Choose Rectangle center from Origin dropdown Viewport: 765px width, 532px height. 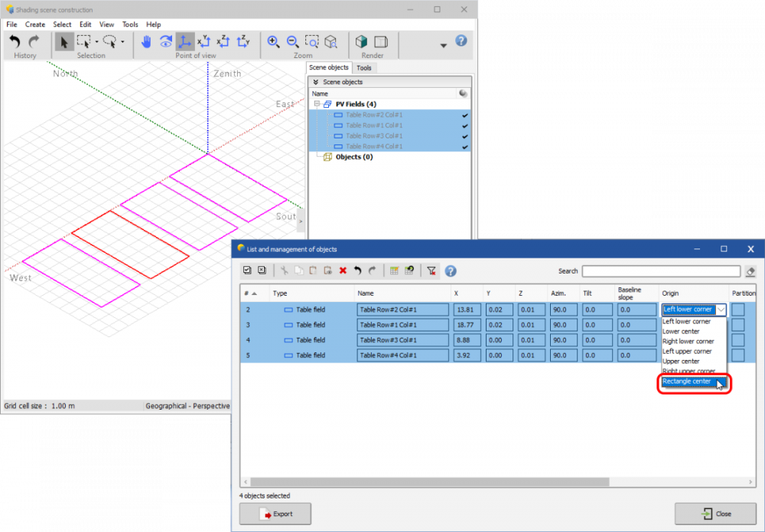[x=687, y=381]
